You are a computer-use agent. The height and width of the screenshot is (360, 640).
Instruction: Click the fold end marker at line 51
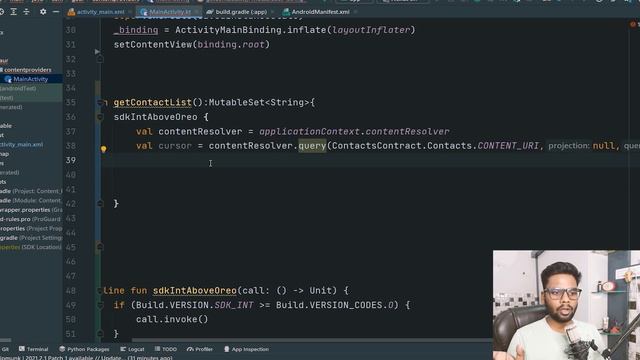click(x=100, y=334)
